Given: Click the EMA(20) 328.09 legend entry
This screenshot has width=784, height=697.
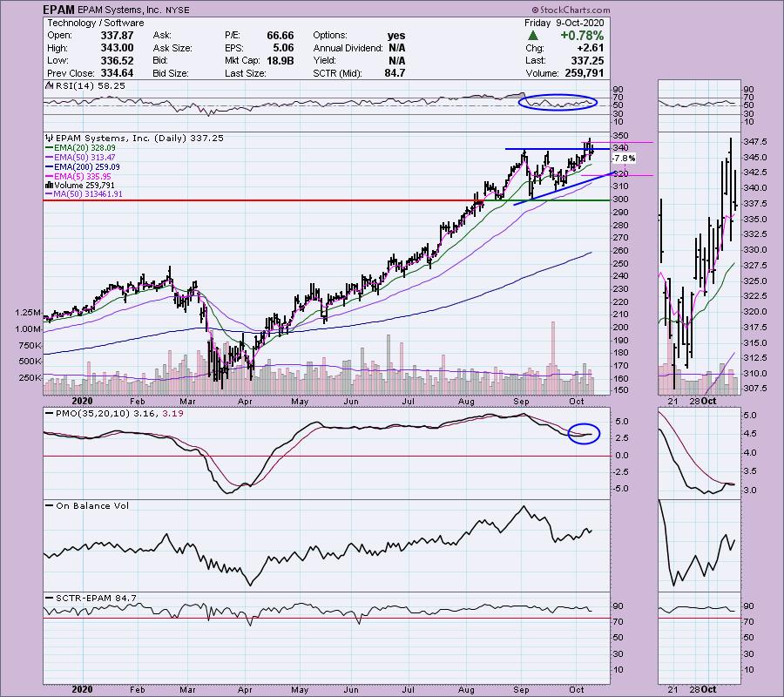Looking at the screenshot, I should [80, 148].
